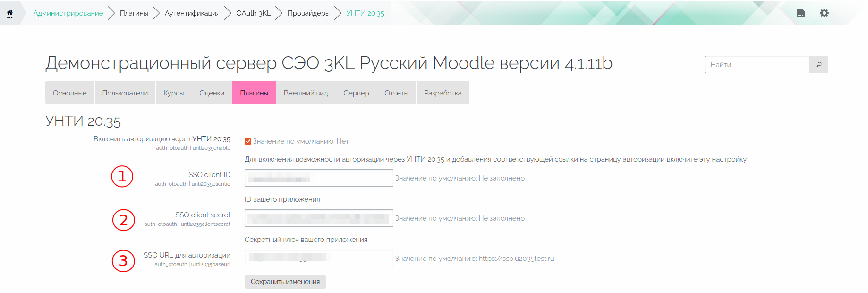Open the home icon in breadcrumb
Image resolution: width=868 pixels, height=293 pixels.
point(9,13)
